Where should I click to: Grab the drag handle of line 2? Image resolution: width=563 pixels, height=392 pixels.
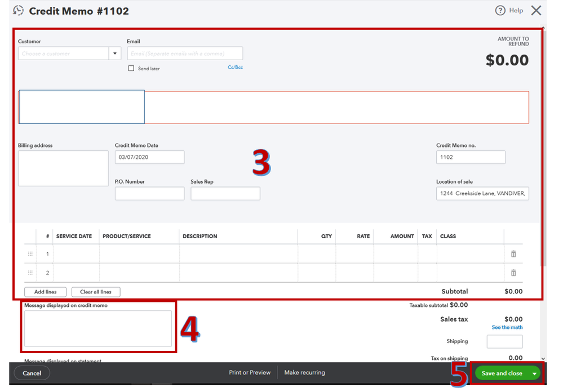[x=30, y=273]
